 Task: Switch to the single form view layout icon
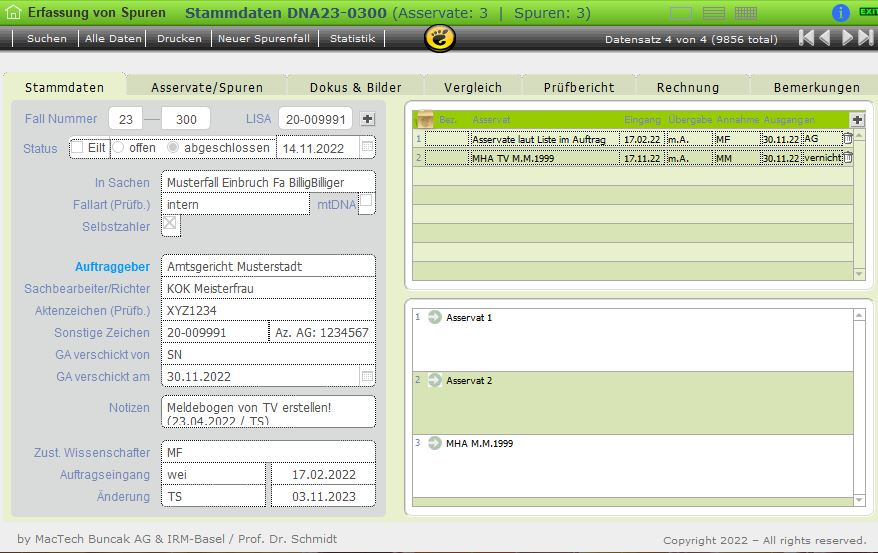tap(681, 13)
